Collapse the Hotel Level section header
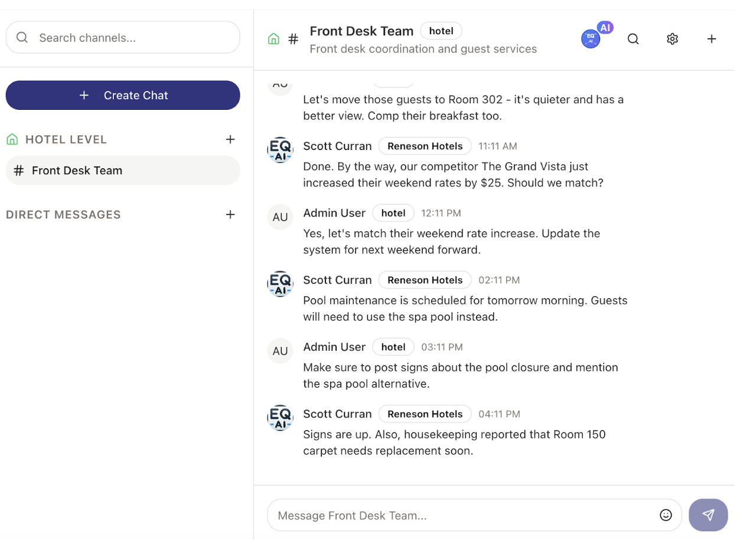 66,139
